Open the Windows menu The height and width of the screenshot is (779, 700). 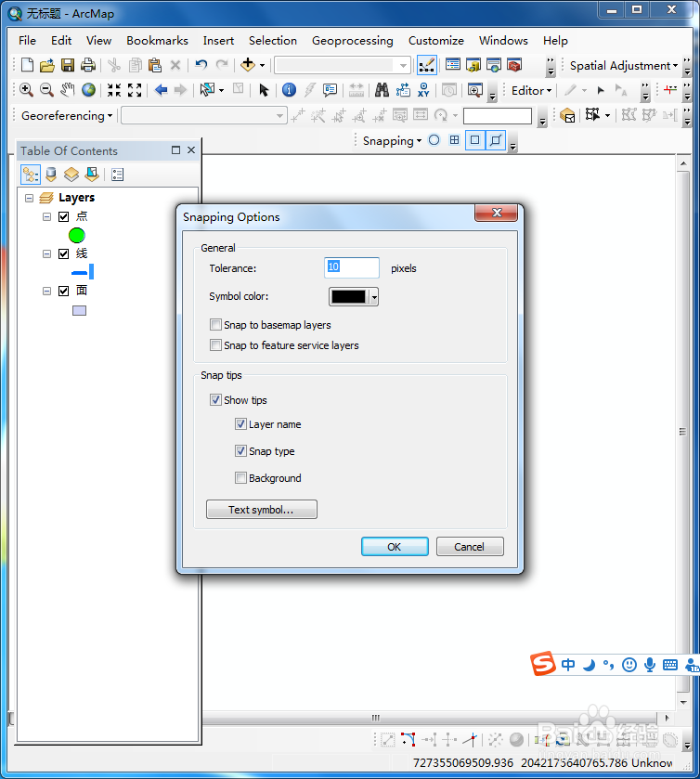click(503, 41)
